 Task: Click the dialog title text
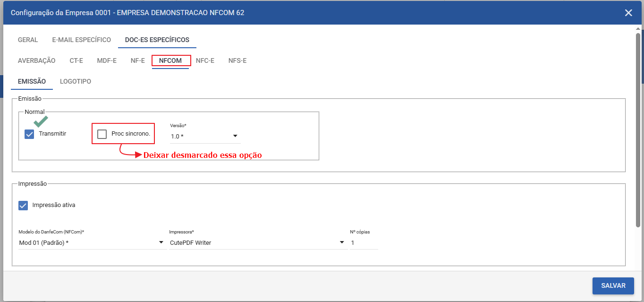coord(127,13)
